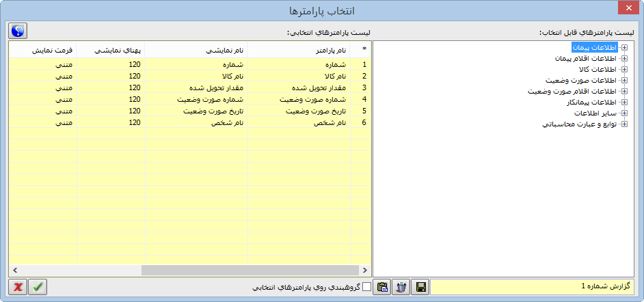The width and height of the screenshot is (644, 302).
Task: Click width 120 in تاريخ صورت وضعيت row
Action: click(111, 111)
